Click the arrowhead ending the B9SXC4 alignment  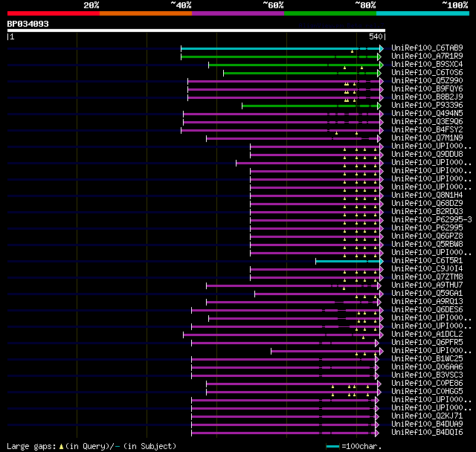(382, 65)
